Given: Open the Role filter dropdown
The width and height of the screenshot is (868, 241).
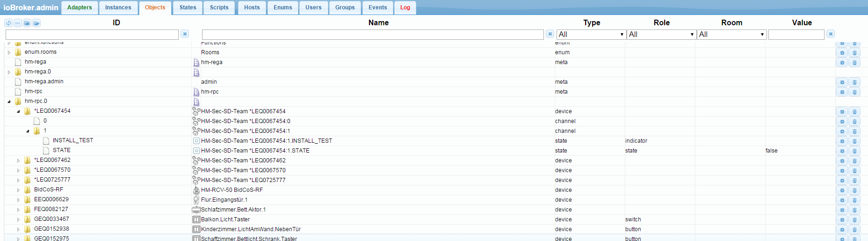Looking at the screenshot, I should (661, 35).
